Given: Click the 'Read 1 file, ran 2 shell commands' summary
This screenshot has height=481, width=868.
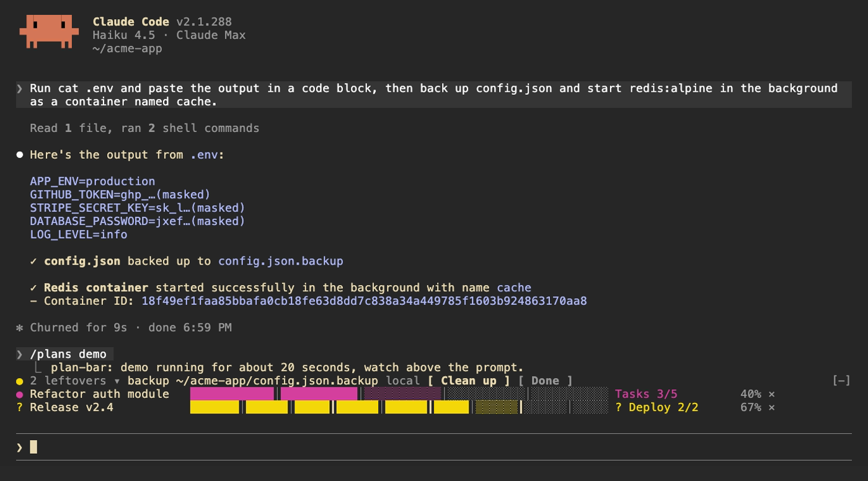Looking at the screenshot, I should 144,128.
